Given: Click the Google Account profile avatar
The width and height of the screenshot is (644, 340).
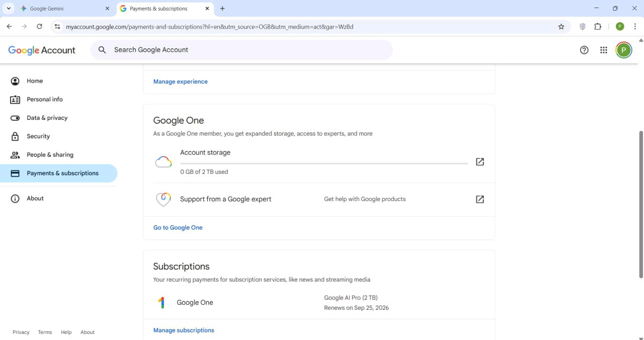Looking at the screenshot, I should (x=623, y=50).
